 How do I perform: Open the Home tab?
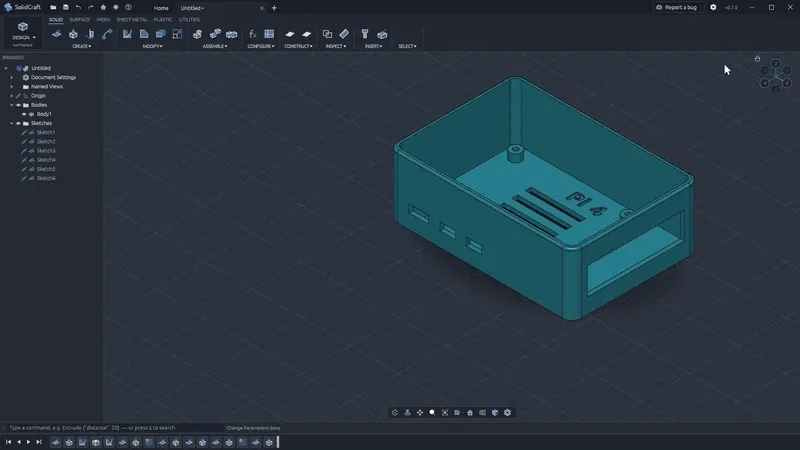[x=161, y=8]
